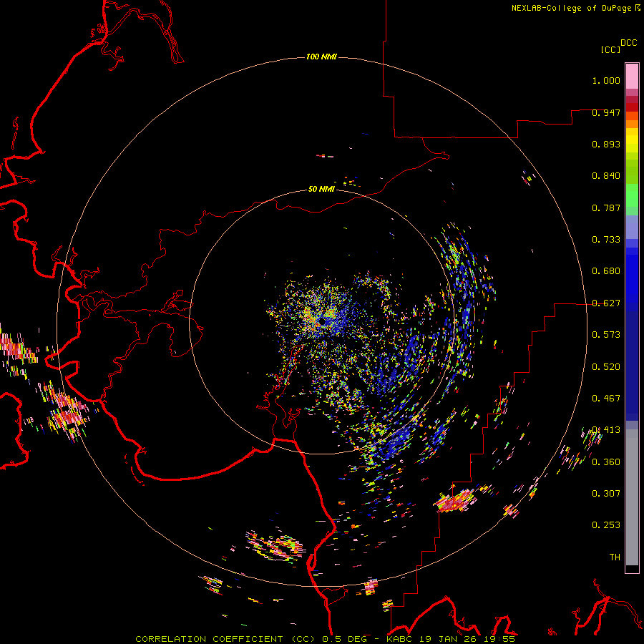The image size is (644, 644).
Task: Click the 0.840 legend value
Action: [x=606, y=176]
